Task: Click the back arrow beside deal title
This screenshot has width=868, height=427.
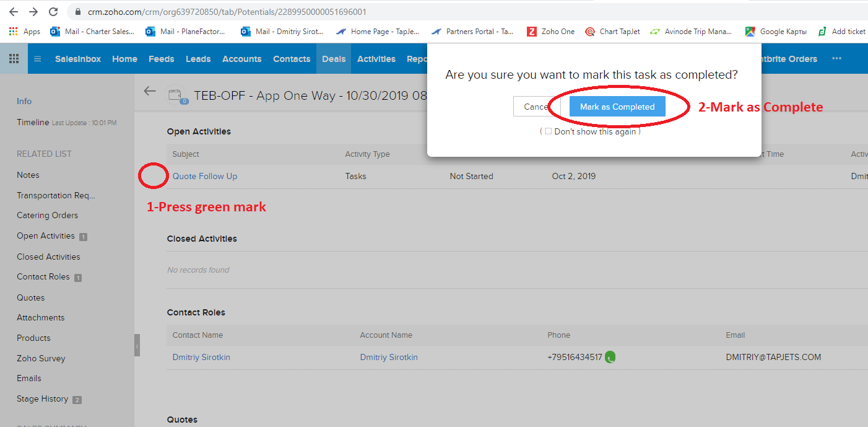Action: (149, 91)
